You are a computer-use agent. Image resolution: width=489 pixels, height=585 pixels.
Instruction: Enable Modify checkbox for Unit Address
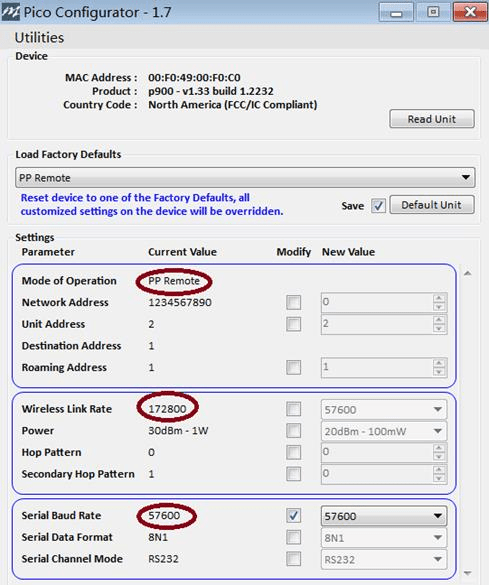coord(294,324)
